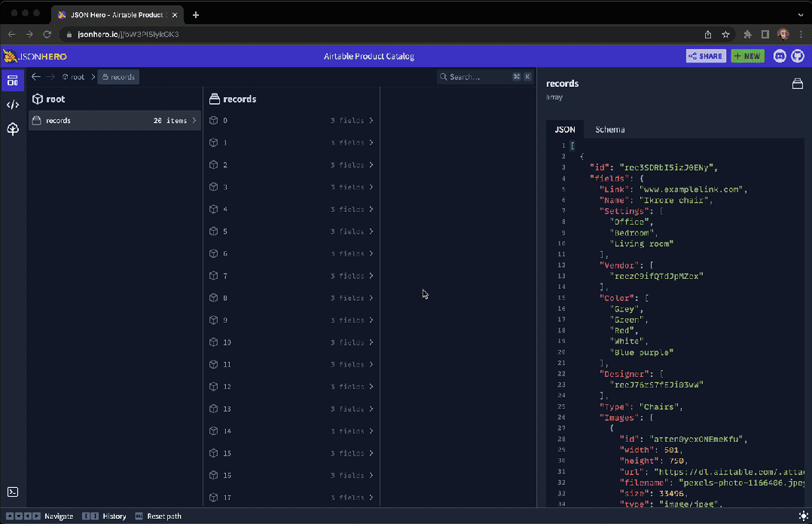Open the terminal panel icon at bottom left
The width and height of the screenshot is (812, 524).
coord(12,492)
